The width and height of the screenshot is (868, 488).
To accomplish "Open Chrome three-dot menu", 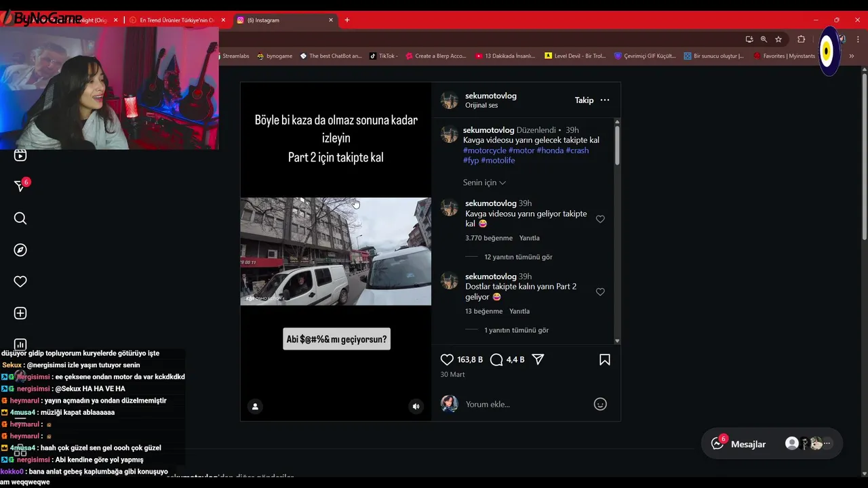I will point(858,39).
